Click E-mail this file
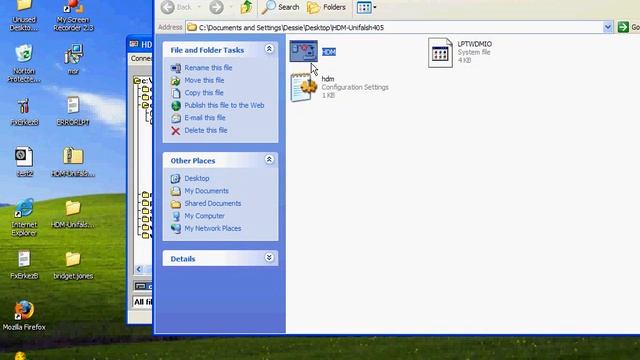 point(204,118)
